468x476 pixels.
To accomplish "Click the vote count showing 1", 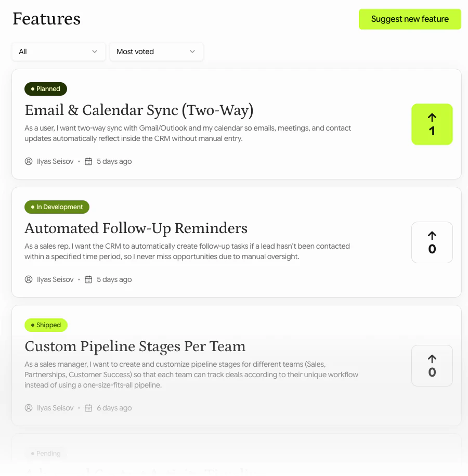I will (432, 132).
